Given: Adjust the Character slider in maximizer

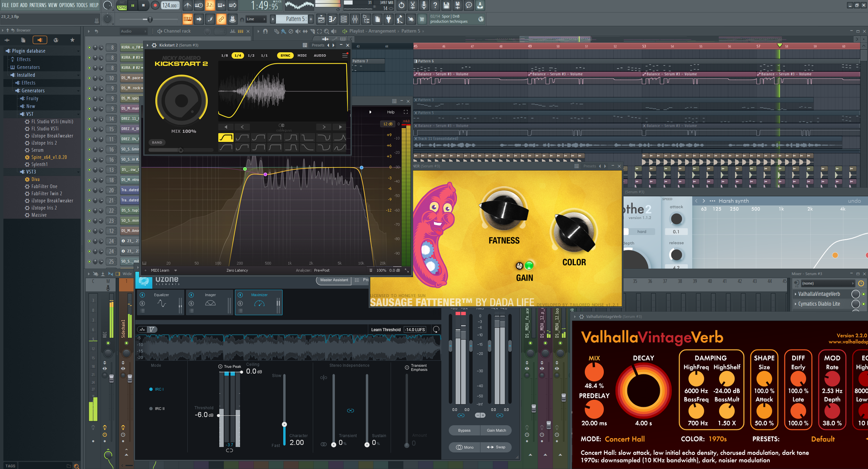Looking at the screenshot, I should click(x=284, y=424).
